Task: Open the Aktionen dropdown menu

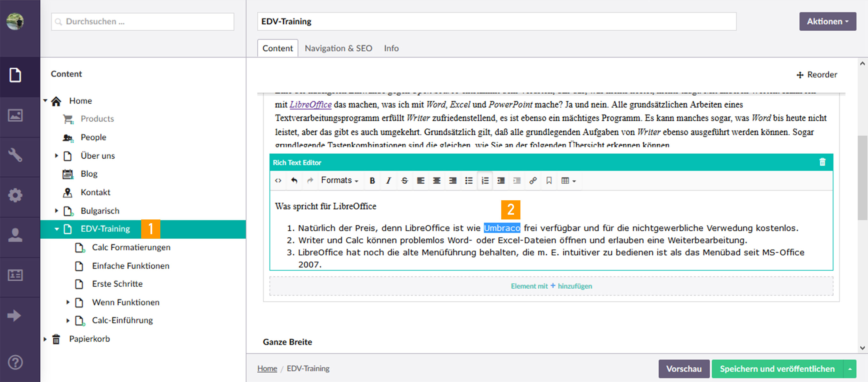Action: [x=828, y=21]
